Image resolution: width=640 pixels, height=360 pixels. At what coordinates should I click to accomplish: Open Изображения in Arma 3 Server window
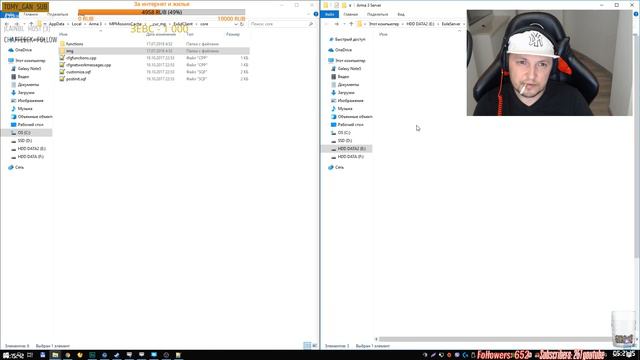(350, 100)
